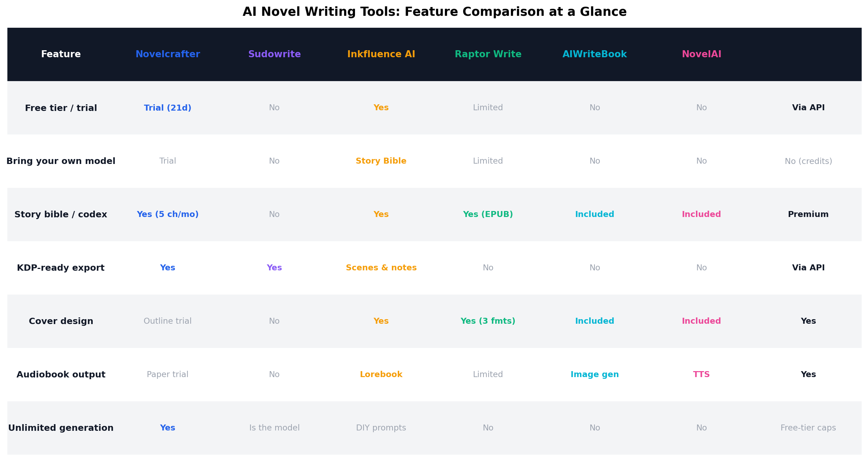Image resolution: width=868 pixels, height=461 pixels.
Task: Click the 'NovelAI' column header
Action: click(x=702, y=54)
